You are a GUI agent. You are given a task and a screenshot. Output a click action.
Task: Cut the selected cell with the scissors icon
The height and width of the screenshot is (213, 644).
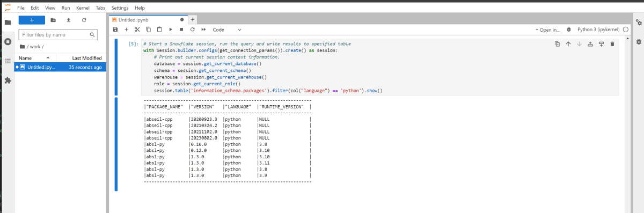tap(137, 30)
